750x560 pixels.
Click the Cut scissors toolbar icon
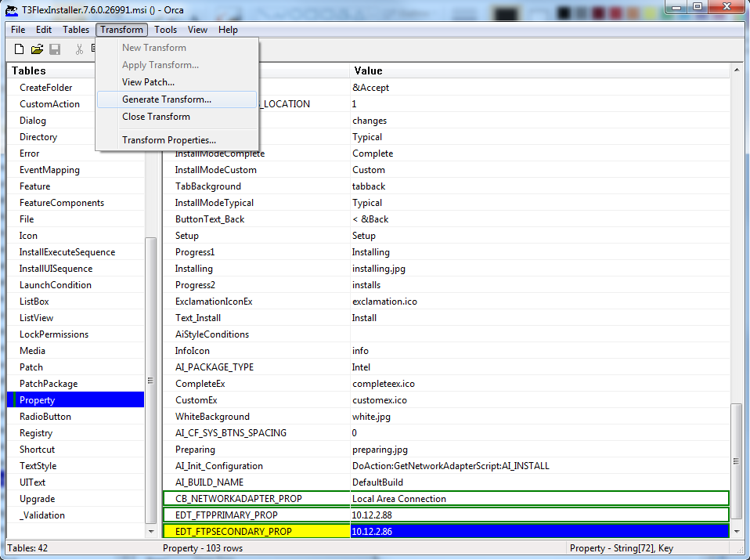click(79, 49)
